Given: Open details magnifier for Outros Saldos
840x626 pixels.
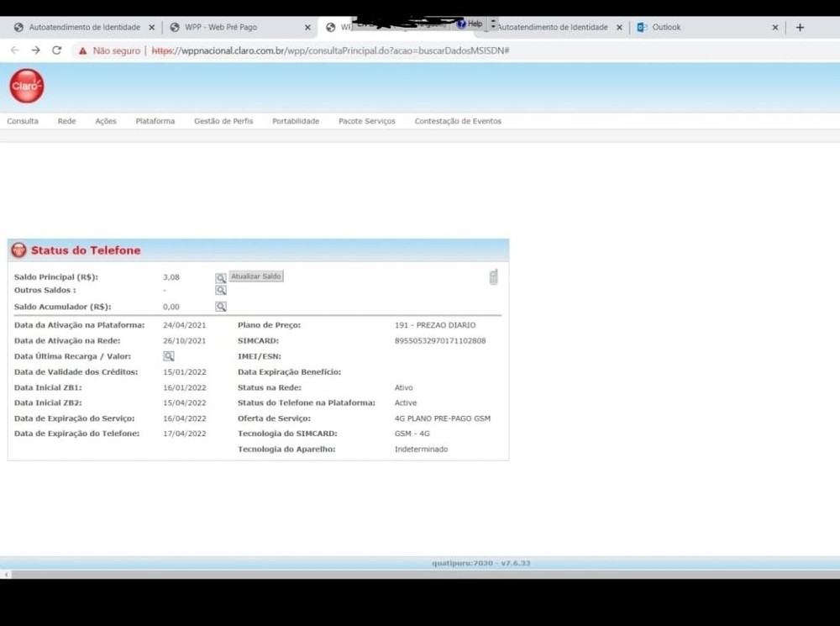Looking at the screenshot, I should 220,291.
